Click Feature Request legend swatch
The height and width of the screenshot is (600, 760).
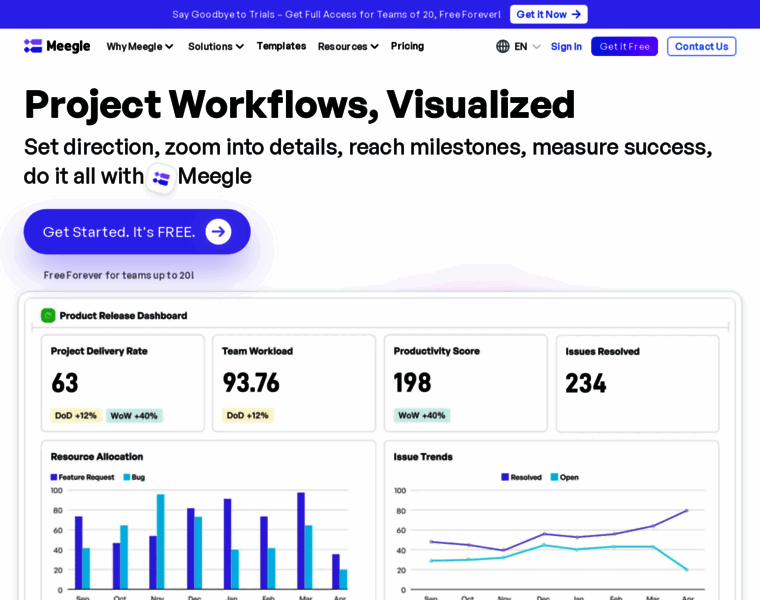pos(54,477)
